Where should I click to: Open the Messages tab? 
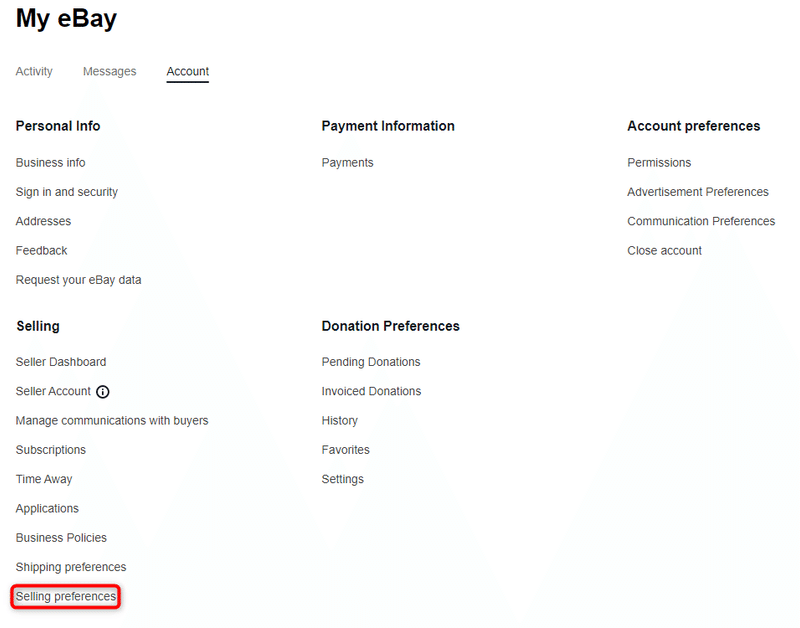point(110,71)
